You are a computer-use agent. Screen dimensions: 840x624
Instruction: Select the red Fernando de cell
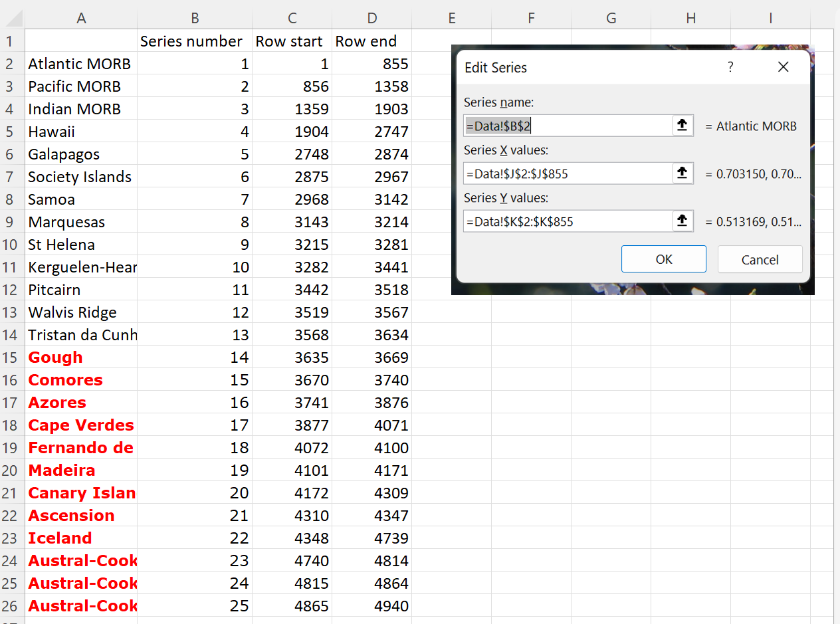click(x=81, y=448)
